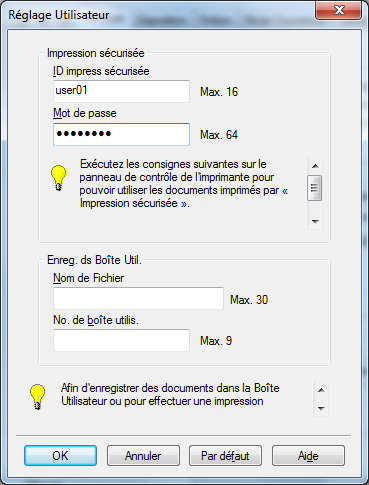Click scroll-down arrow in secure print instructions
Viewport: 369px width, 485px height.
[x=315, y=221]
